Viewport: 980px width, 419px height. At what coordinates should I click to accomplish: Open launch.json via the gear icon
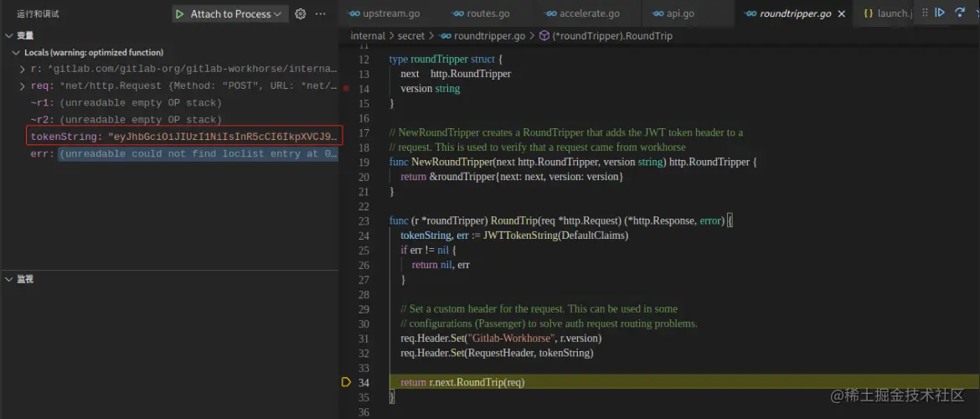coord(301,13)
